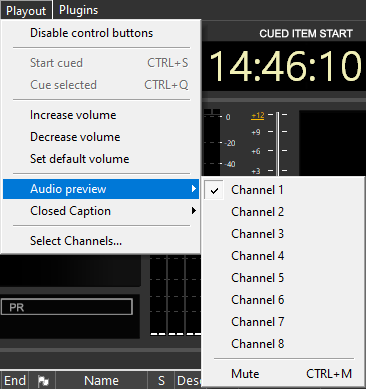
Task: Click the Name column header
Action: click(101, 380)
